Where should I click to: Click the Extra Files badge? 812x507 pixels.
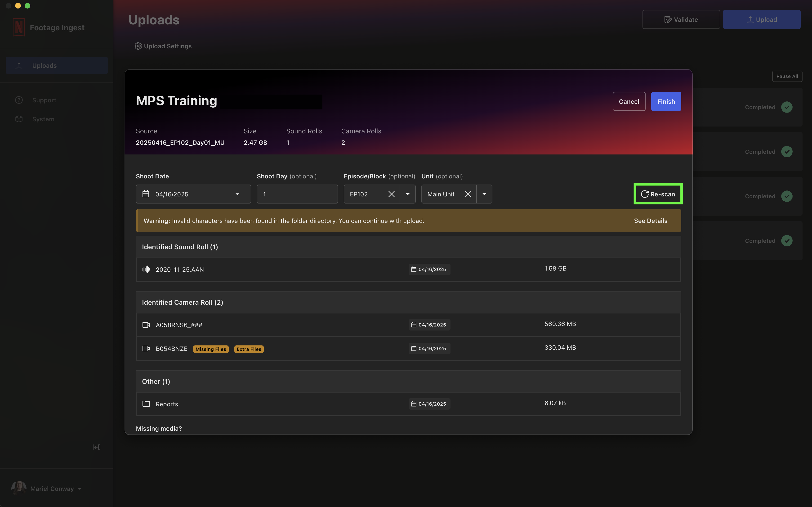[x=249, y=349]
